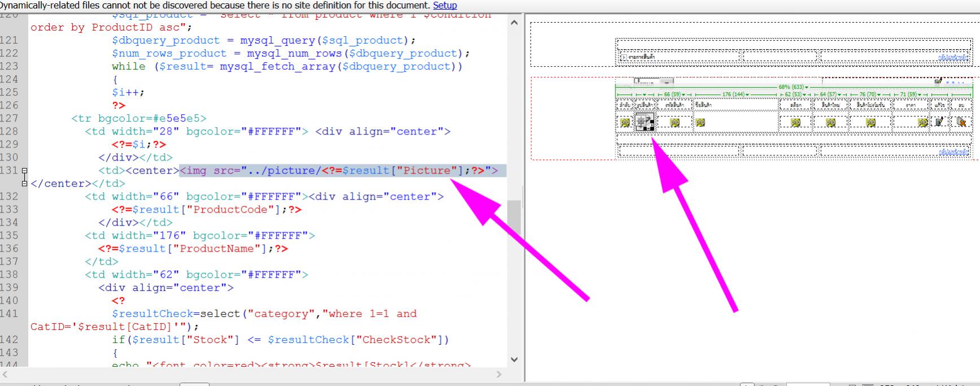
Task: Click the $i++; statement on line 125
Action: pos(128,92)
